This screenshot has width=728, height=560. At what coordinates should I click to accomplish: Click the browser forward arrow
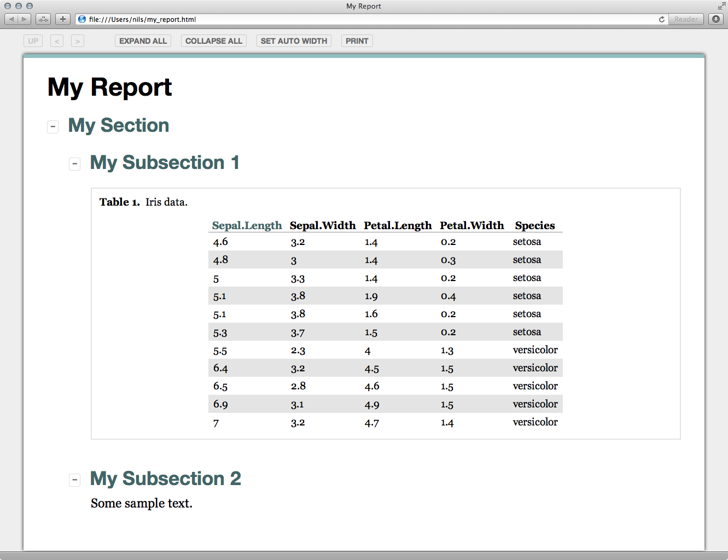click(x=24, y=19)
